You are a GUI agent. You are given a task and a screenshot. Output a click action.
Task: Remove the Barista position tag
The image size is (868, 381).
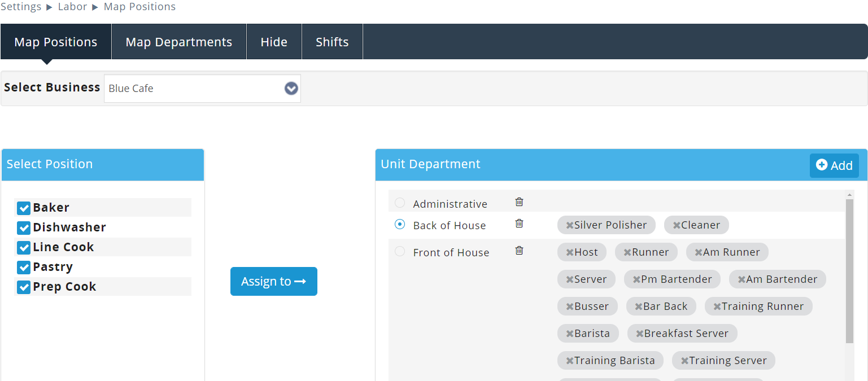tap(569, 334)
